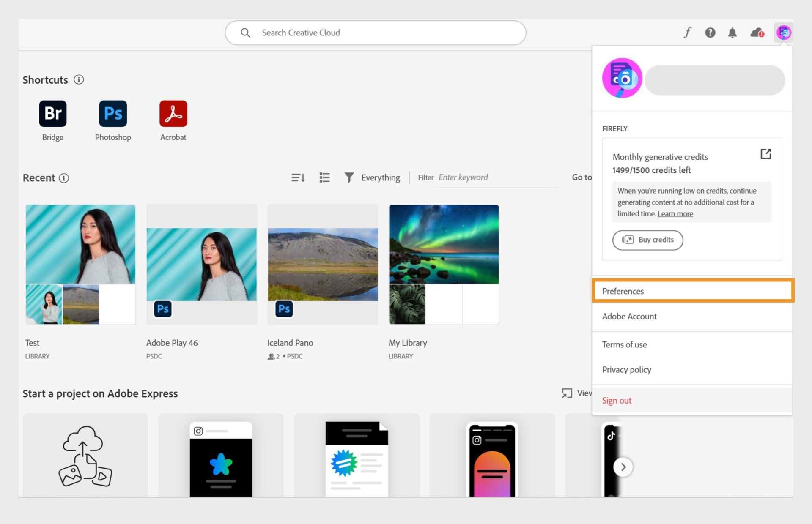812x524 pixels.
Task: Click Buy credits button
Action: [647, 240]
